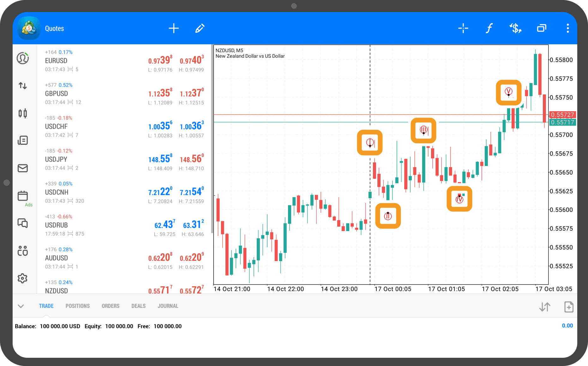Open the chart windows layout icon
The image size is (588, 366).
542,28
